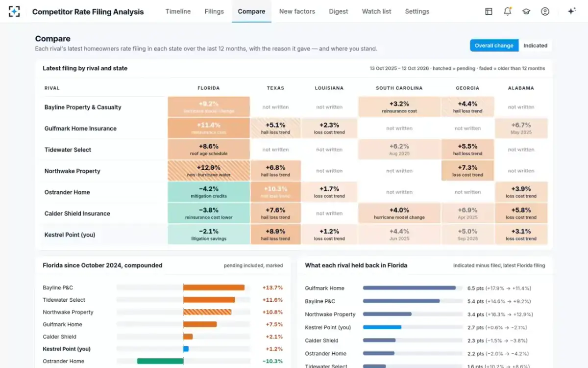Open the New factors tab
This screenshot has height=368, width=588.
pyautogui.click(x=297, y=11)
